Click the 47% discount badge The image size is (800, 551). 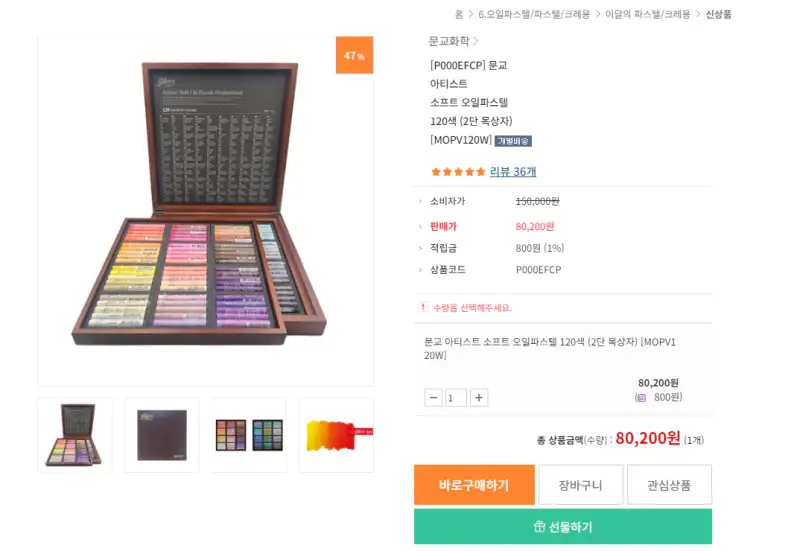point(354,56)
